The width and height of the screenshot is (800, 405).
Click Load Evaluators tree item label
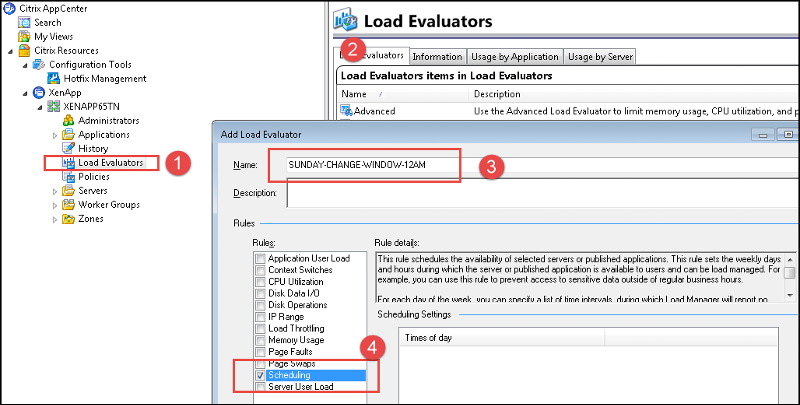(111, 163)
